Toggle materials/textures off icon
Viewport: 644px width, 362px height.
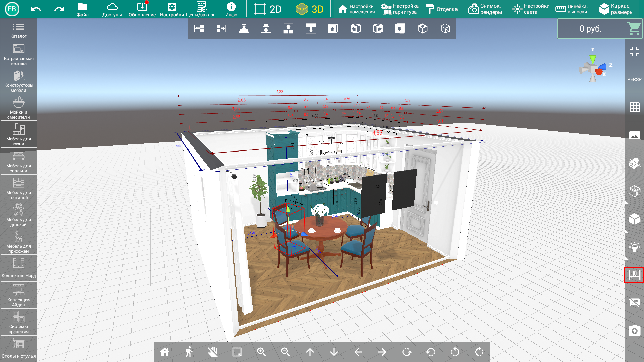pos(634,163)
